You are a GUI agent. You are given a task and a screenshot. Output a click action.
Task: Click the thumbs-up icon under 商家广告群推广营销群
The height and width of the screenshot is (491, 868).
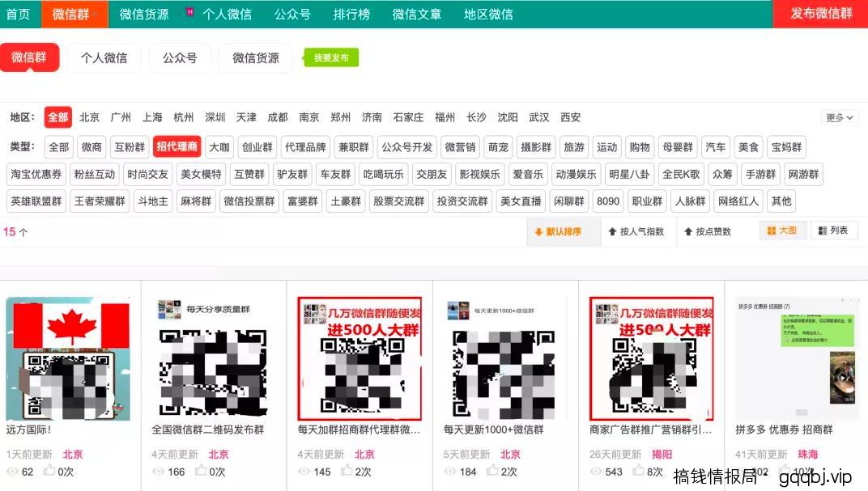click(637, 470)
